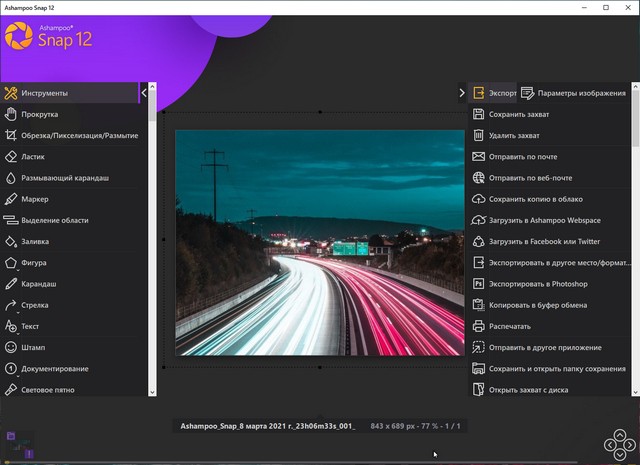This screenshot has width=640, height=465.
Task: Click the Удалить захват trash icon
Action: [x=479, y=135]
